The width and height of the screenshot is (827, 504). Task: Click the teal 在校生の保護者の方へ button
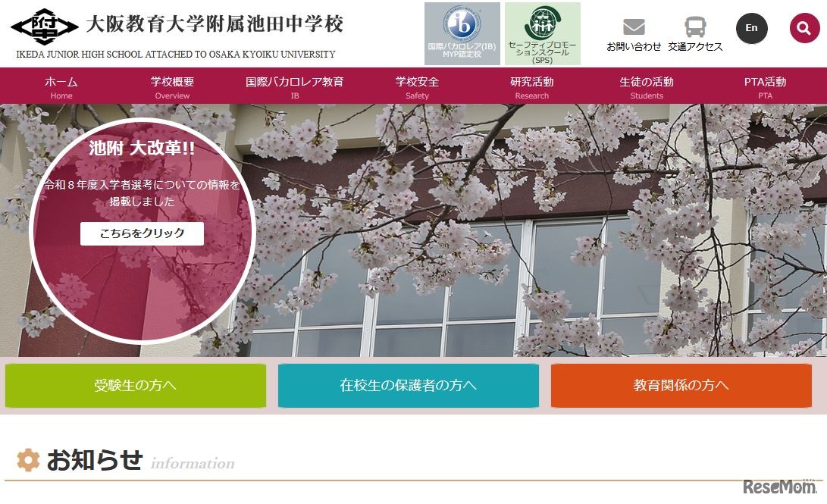(x=409, y=385)
